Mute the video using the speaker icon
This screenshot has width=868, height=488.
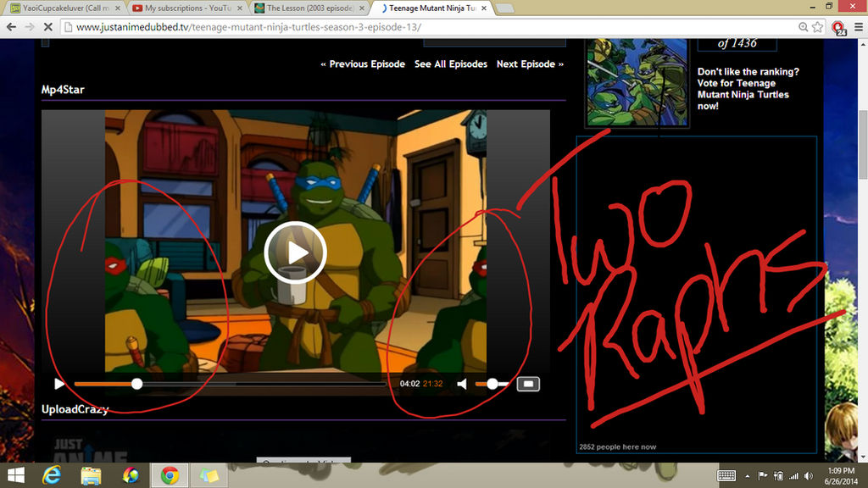tap(462, 384)
